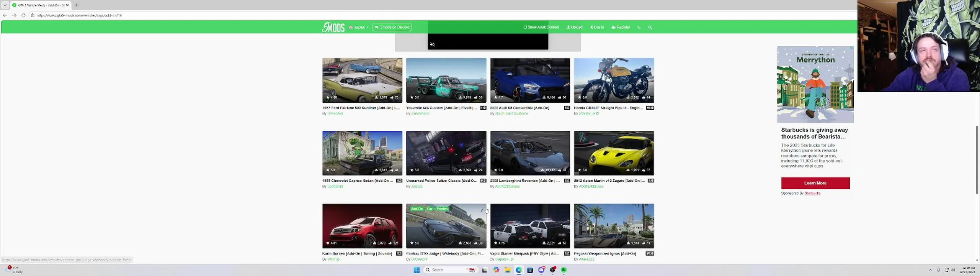
Task: Open the Honda CB400F motorcycle thumbnail
Action: click(614, 80)
